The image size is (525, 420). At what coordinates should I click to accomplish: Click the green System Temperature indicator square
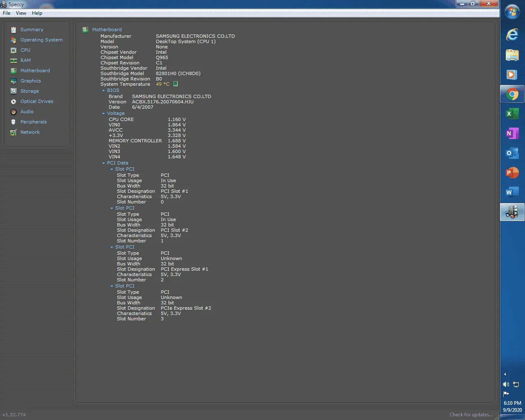176,84
